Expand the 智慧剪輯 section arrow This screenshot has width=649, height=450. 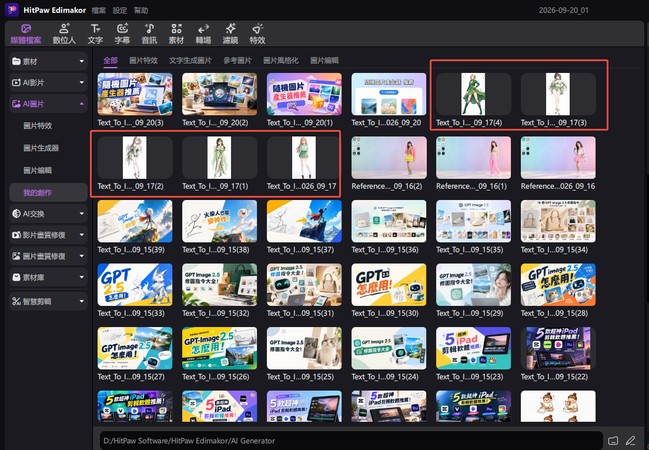click(82, 301)
